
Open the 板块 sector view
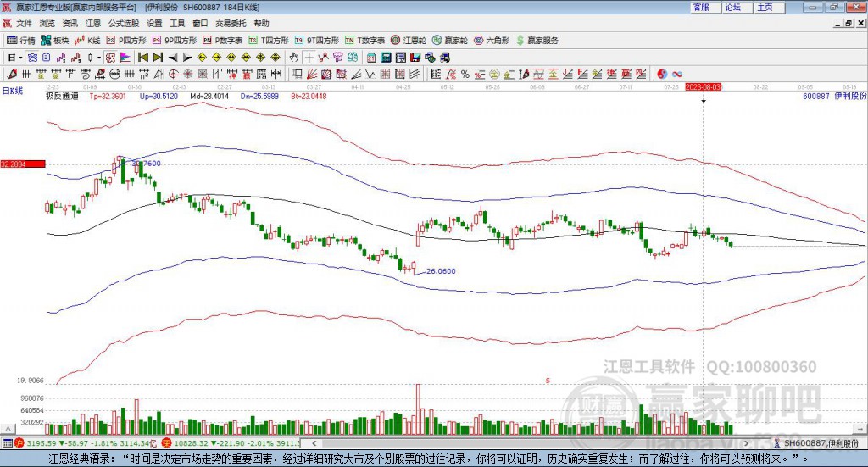pyautogui.click(x=54, y=41)
